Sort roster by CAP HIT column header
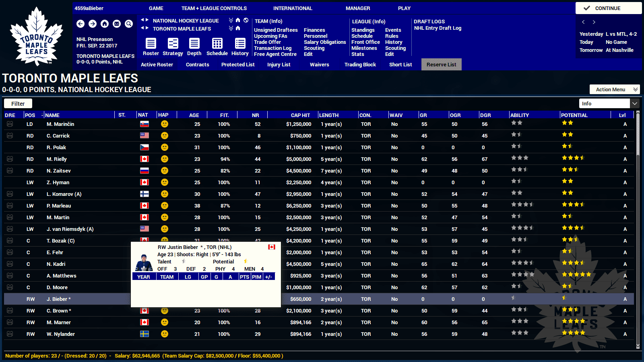The width and height of the screenshot is (644, 362). tap(300, 115)
